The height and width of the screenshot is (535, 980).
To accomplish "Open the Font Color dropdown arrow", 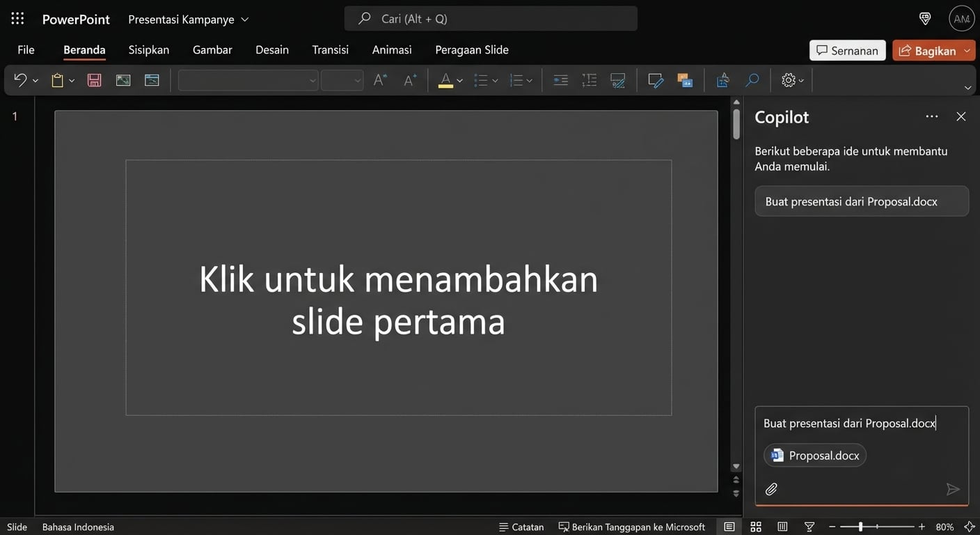I will pos(459,79).
